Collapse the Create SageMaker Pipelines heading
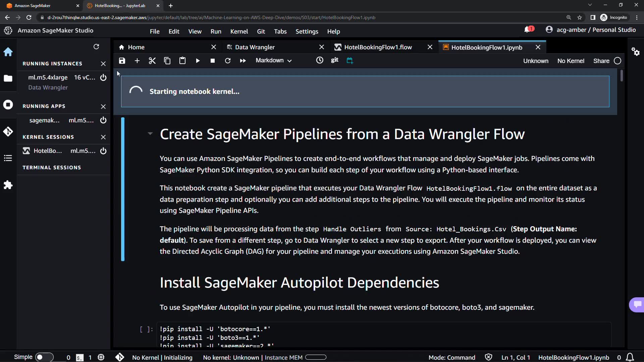644x362 pixels. coord(150,134)
